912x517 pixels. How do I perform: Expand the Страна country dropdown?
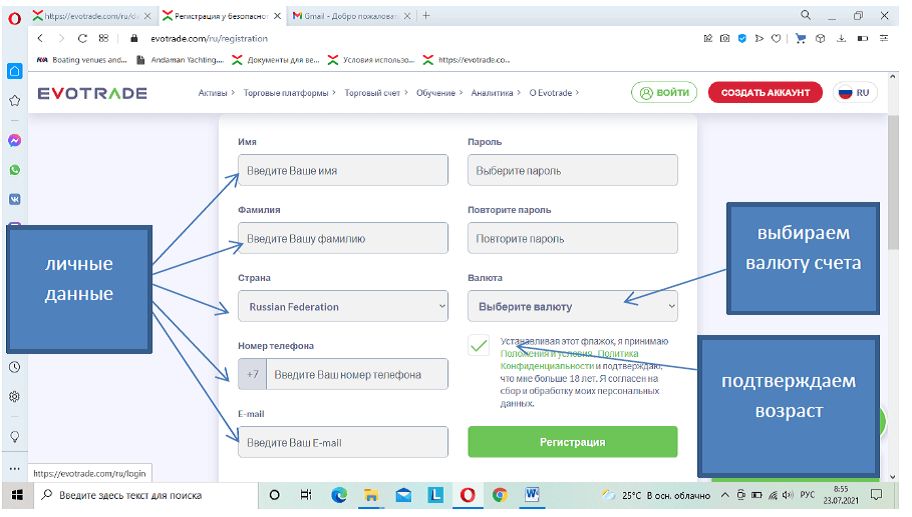(343, 306)
